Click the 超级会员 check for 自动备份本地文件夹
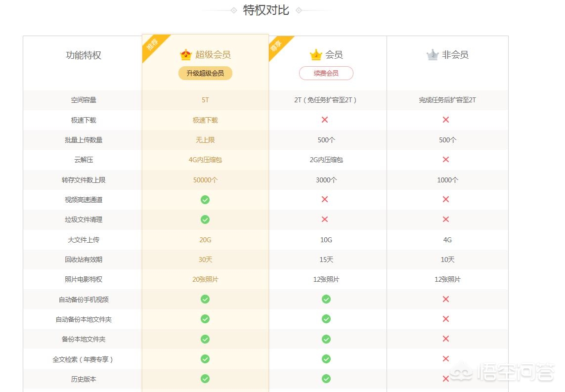This screenshot has height=392, width=565. (x=205, y=319)
